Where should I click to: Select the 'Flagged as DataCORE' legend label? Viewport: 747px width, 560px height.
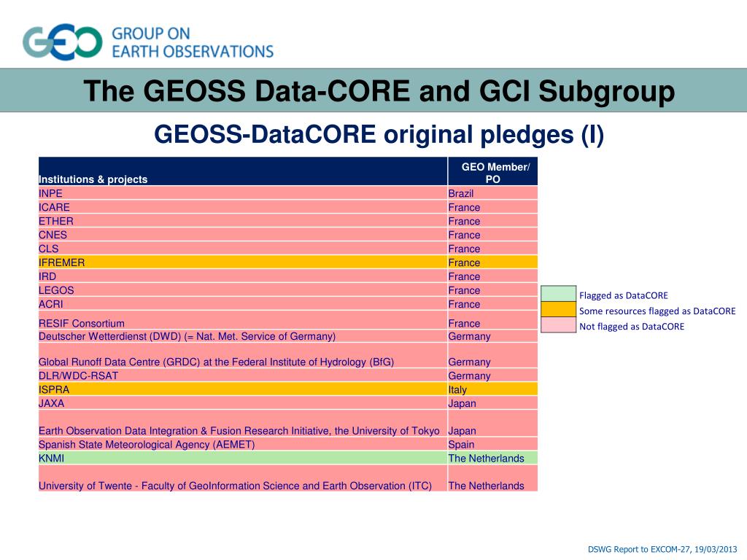(624, 295)
